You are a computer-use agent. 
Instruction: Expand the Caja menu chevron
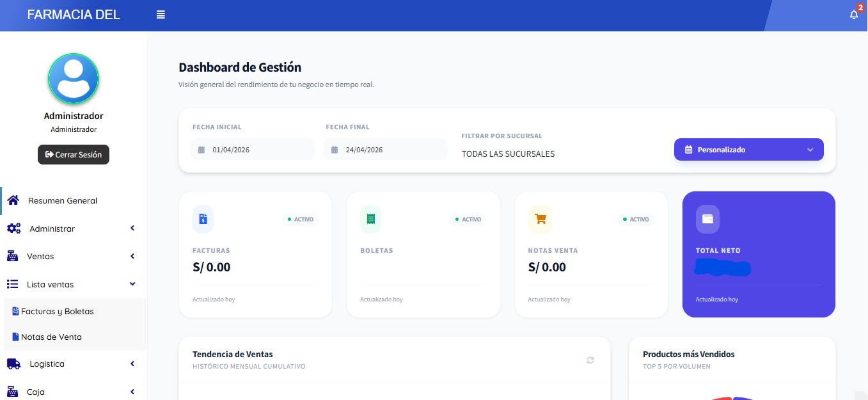coord(132,392)
